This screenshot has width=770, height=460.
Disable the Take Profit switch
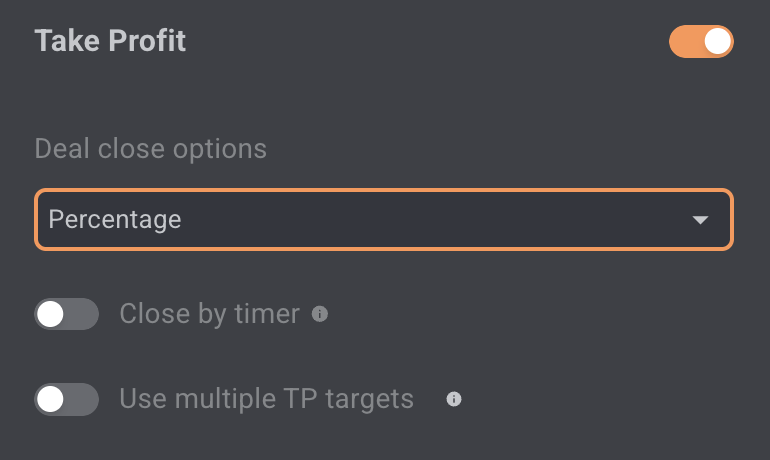(x=701, y=42)
